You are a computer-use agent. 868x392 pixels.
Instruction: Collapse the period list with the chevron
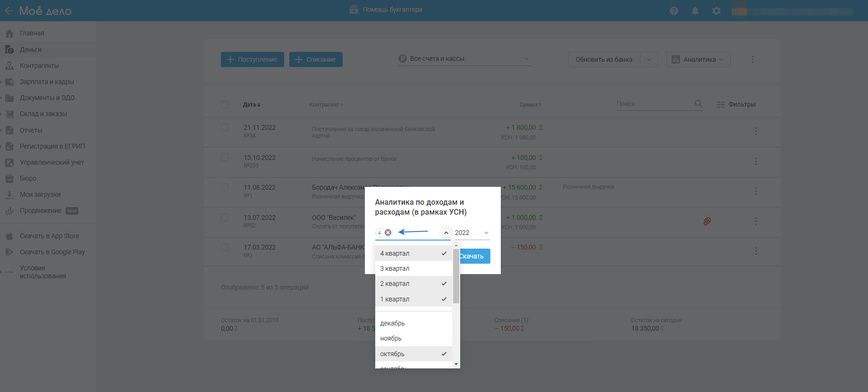(x=446, y=233)
